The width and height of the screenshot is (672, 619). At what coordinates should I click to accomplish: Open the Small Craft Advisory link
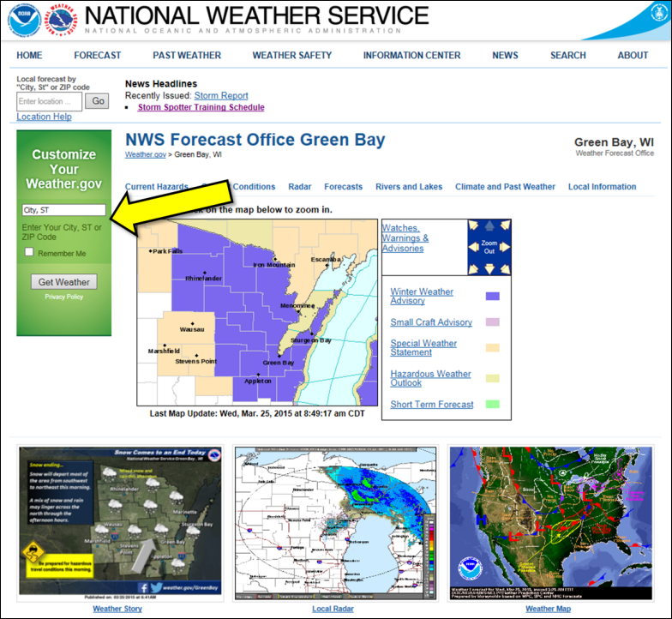click(431, 322)
